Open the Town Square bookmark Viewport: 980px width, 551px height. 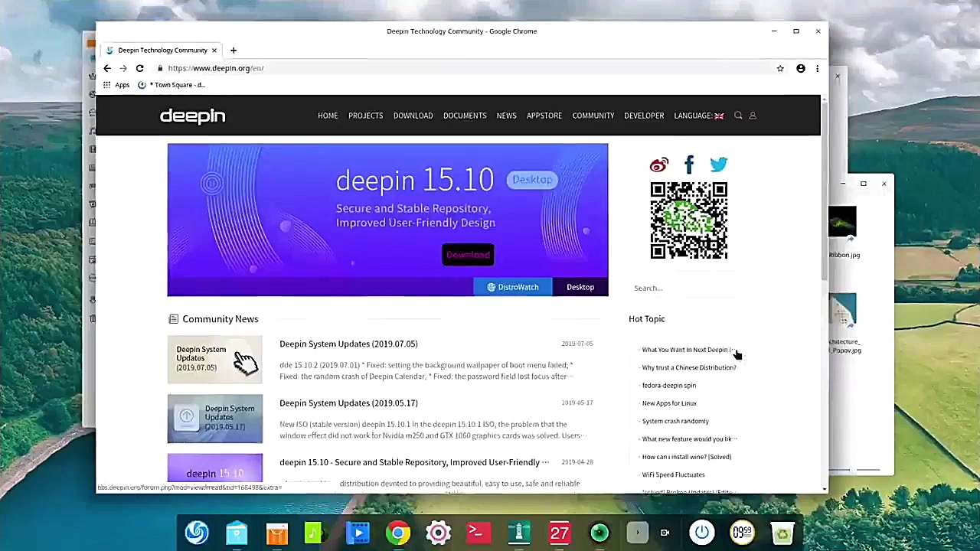click(171, 85)
